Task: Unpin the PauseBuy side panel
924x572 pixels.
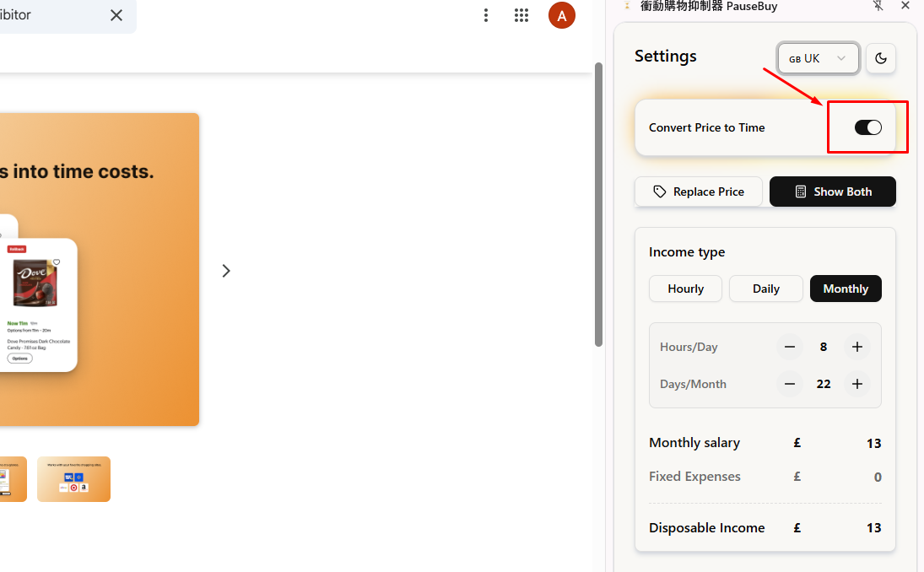Action: 878,6
